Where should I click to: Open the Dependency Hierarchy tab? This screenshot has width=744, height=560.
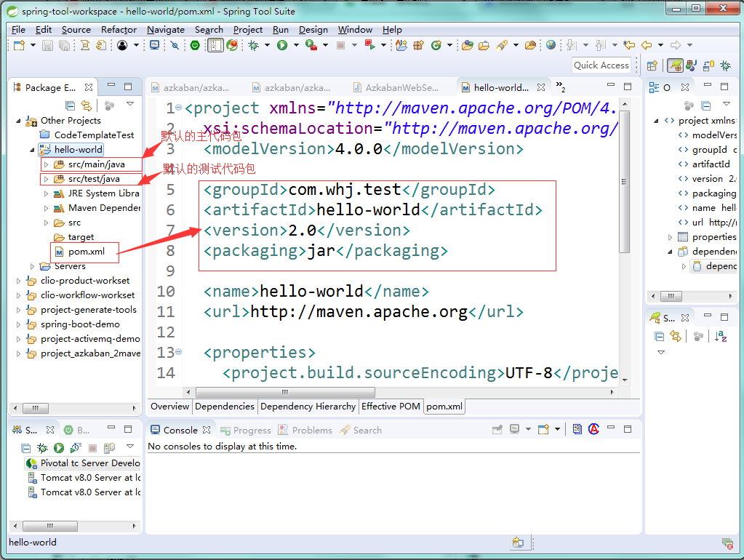pyautogui.click(x=308, y=407)
